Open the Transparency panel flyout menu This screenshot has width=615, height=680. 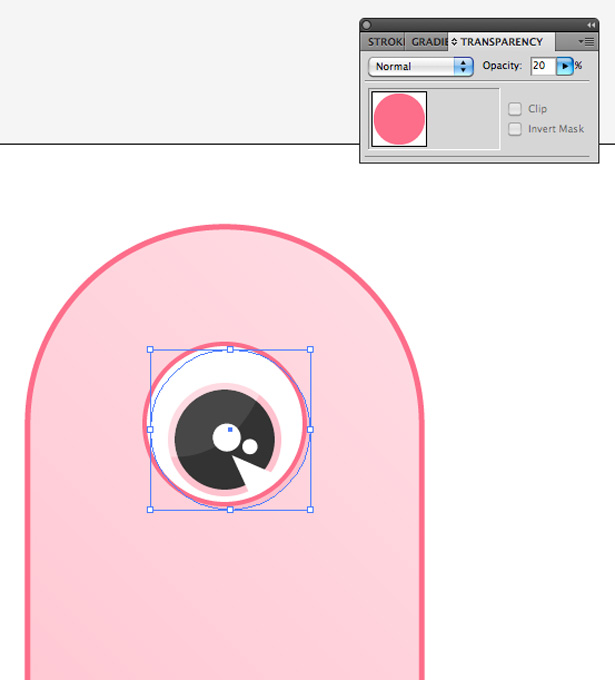pos(586,42)
